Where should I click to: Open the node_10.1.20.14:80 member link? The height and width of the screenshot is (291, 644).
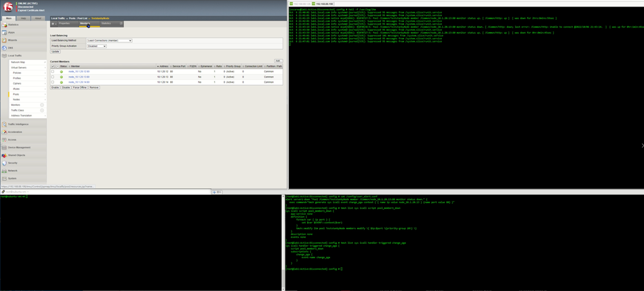point(79,82)
